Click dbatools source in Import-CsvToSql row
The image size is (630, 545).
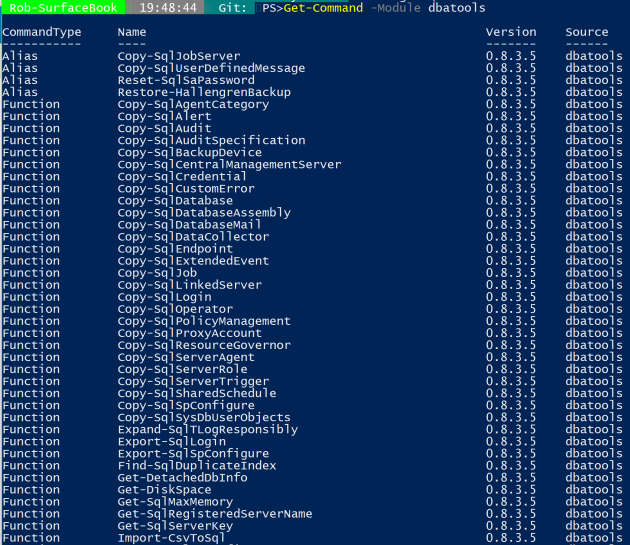(594, 539)
